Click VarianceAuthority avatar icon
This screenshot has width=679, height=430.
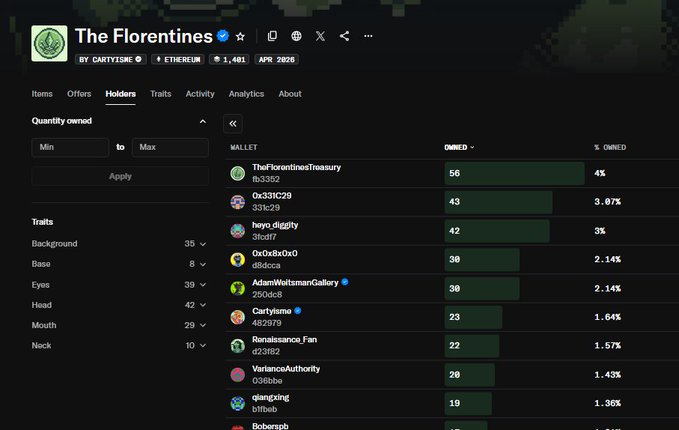[238, 375]
